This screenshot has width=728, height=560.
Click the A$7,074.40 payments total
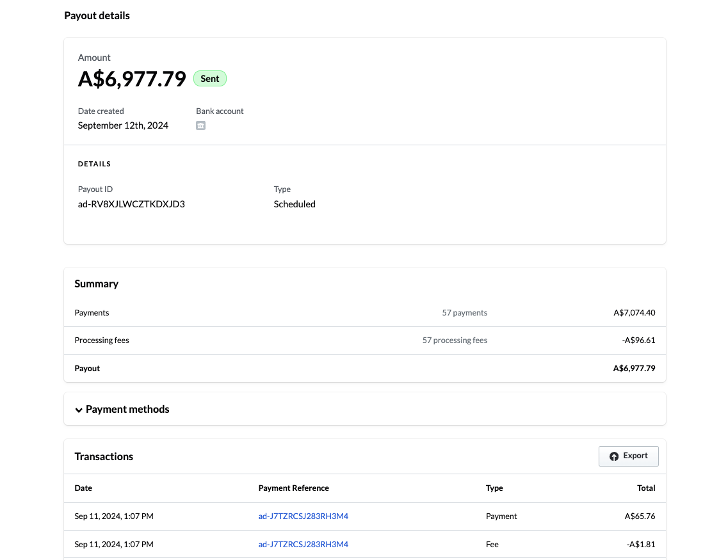pyautogui.click(x=635, y=313)
